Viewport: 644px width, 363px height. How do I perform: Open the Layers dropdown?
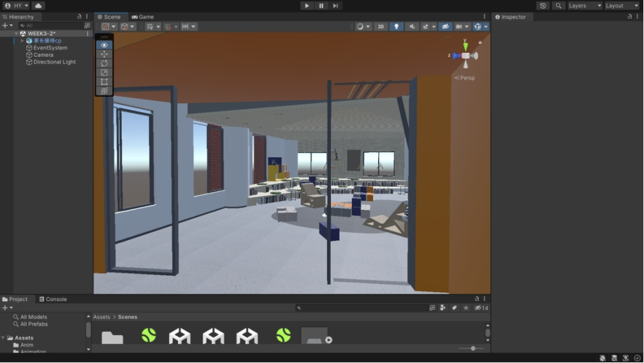(585, 6)
